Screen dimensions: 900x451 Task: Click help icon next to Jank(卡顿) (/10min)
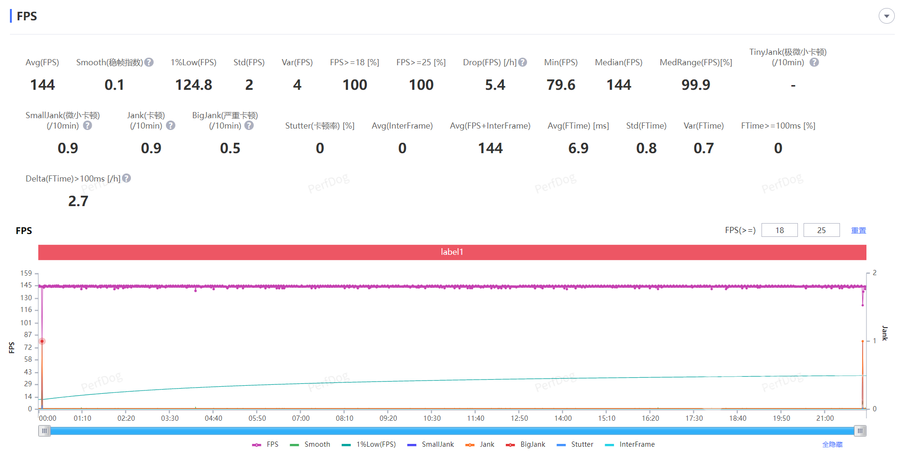point(170,126)
